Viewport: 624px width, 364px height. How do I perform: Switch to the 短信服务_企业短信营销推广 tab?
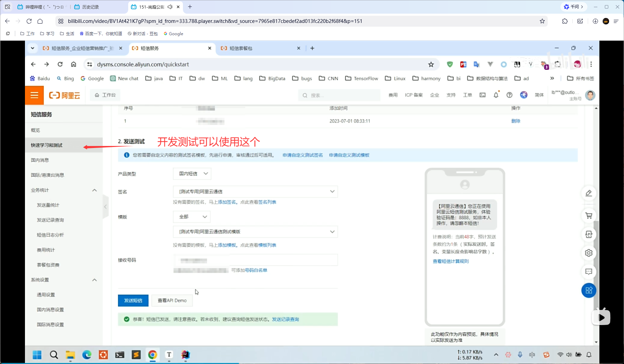coord(82,48)
